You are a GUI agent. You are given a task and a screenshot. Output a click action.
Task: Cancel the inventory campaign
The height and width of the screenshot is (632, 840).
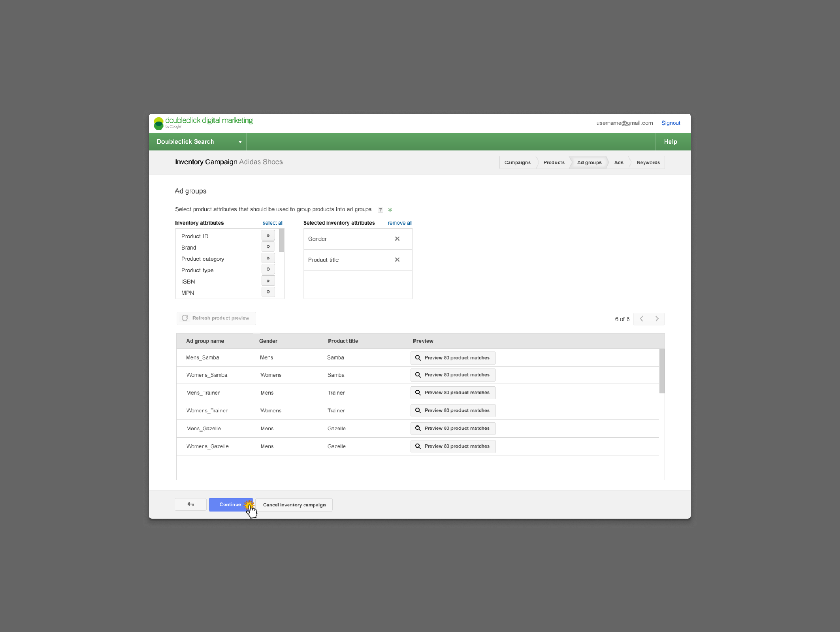(294, 505)
